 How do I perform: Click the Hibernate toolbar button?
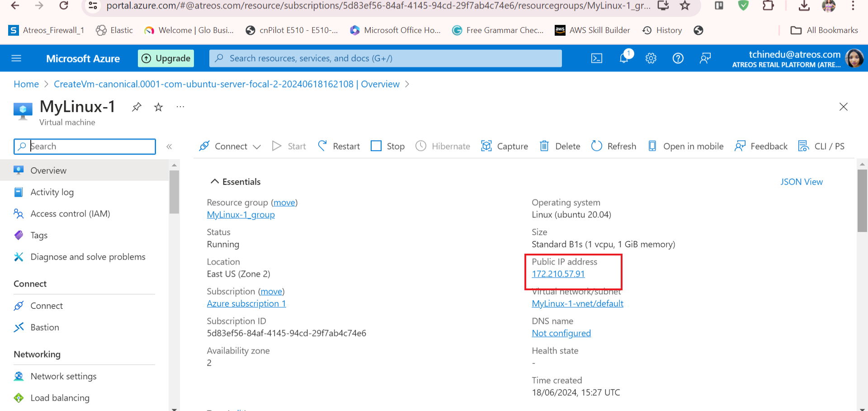point(443,146)
